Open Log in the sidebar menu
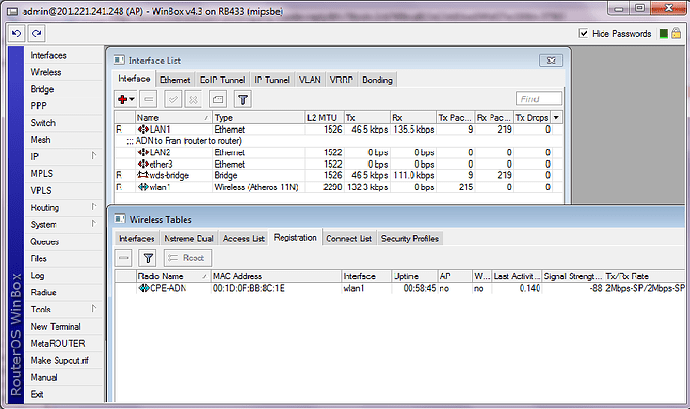The width and height of the screenshot is (690, 409). [64, 276]
